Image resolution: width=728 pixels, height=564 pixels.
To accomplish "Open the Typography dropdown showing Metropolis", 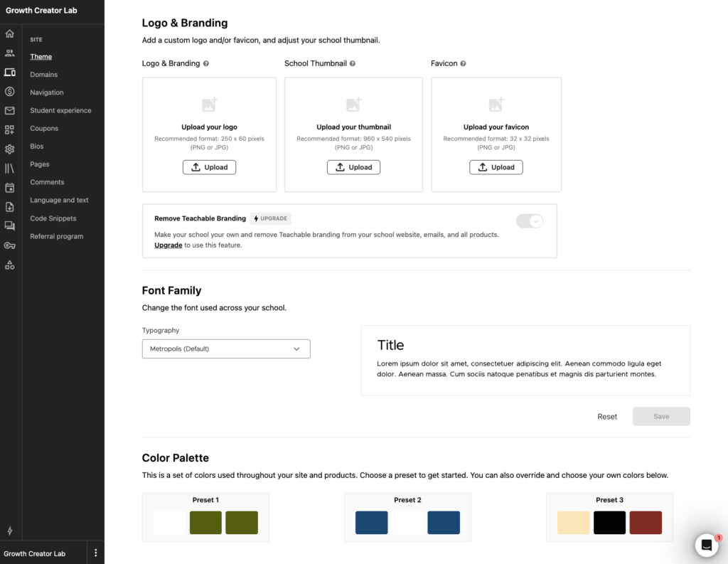I will pos(225,348).
